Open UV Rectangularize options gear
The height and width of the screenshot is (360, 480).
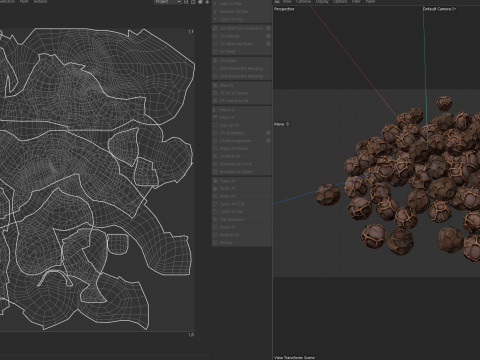pyautogui.click(x=268, y=141)
